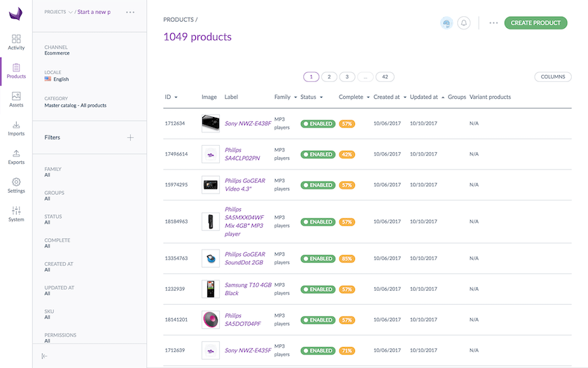This screenshot has width=588, height=368.
Task: Collapse the filter panel with arrow icon
Action: (x=44, y=356)
